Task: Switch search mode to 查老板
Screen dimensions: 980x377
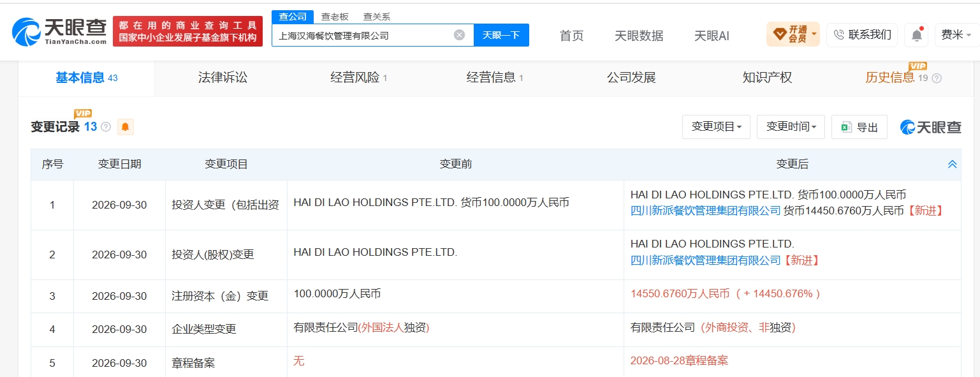Action: 335,17
